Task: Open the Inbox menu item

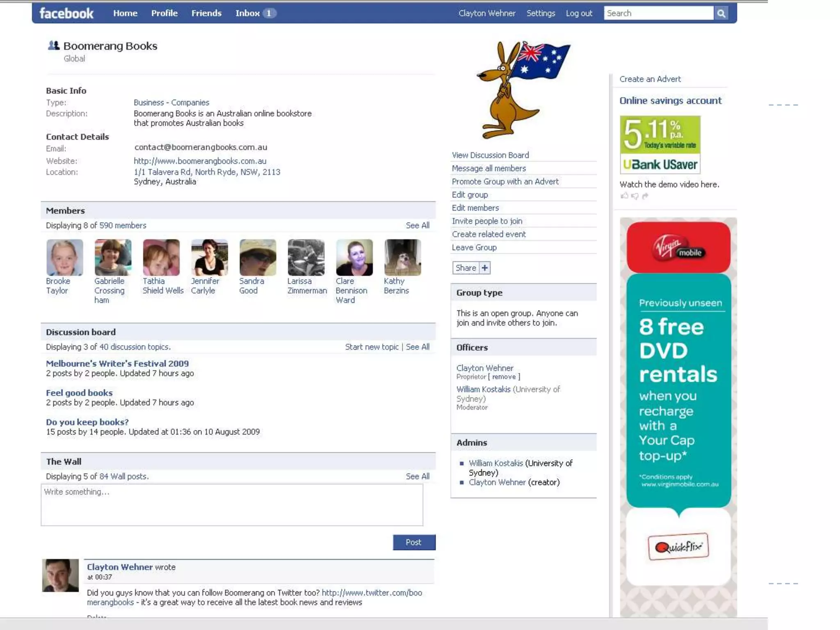Action: click(248, 13)
